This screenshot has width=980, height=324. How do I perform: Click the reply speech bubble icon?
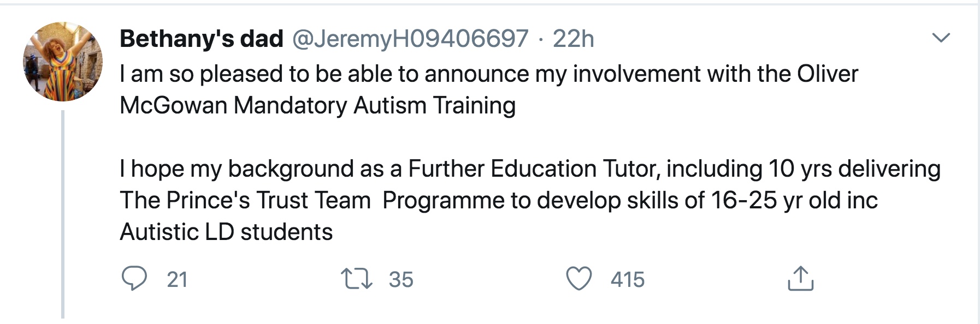(134, 279)
